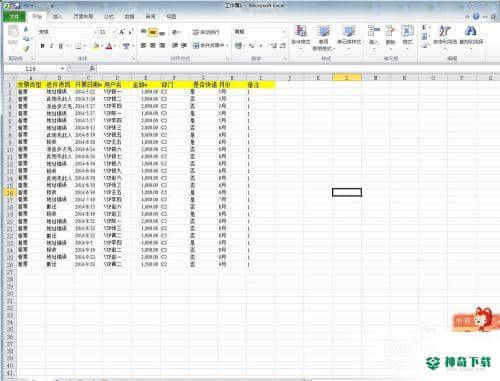500x381 pixels.
Task: Open Sort and Filter menu
Action: coord(445,37)
